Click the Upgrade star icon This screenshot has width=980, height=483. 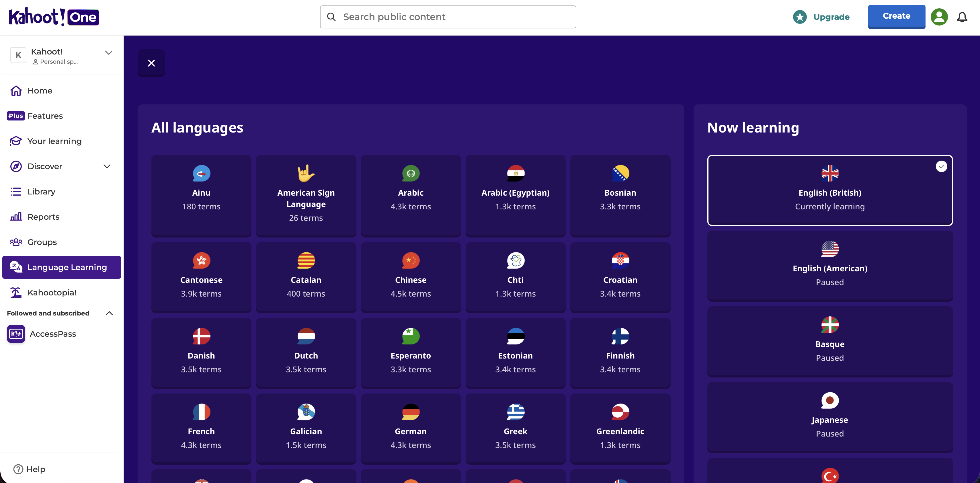[800, 17]
